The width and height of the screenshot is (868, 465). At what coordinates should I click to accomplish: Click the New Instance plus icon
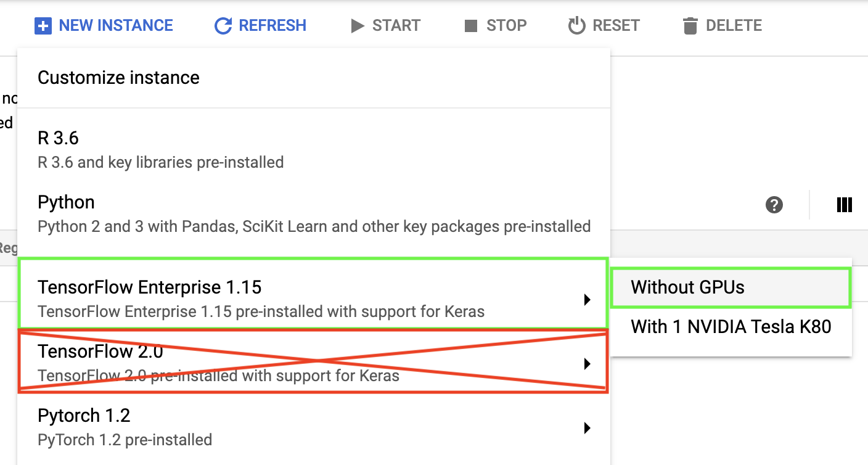click(43, 26)
